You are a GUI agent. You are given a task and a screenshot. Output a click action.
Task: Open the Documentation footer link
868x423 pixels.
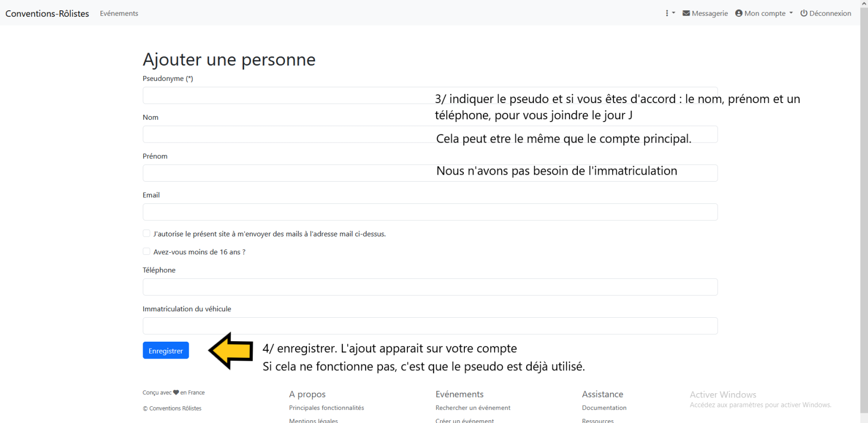604,408
